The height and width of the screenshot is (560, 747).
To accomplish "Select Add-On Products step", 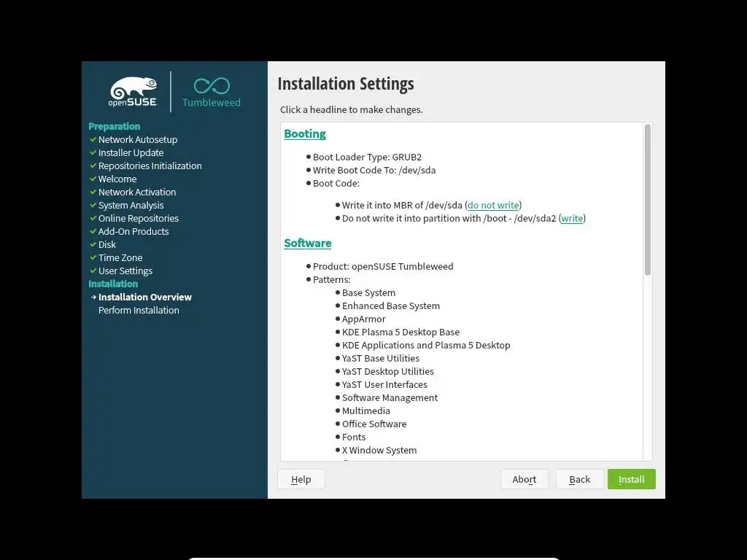I will coord(133,231).
